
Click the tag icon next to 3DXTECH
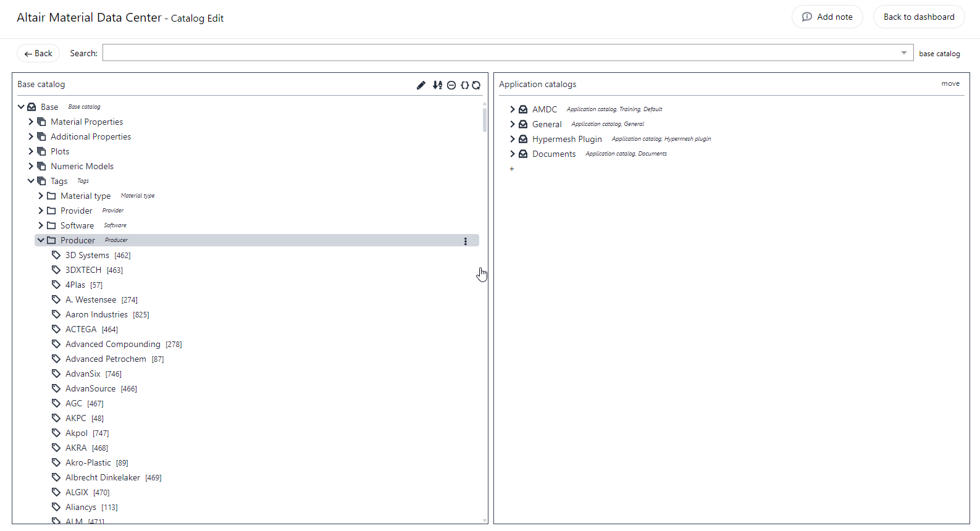[x=56, y=270]
